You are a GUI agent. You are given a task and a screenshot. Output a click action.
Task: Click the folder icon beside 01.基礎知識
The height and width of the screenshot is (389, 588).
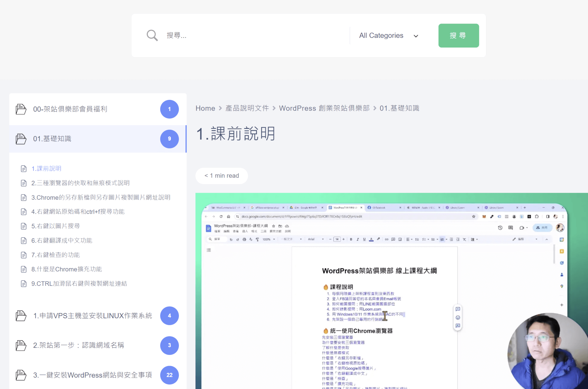click(21, 139)
